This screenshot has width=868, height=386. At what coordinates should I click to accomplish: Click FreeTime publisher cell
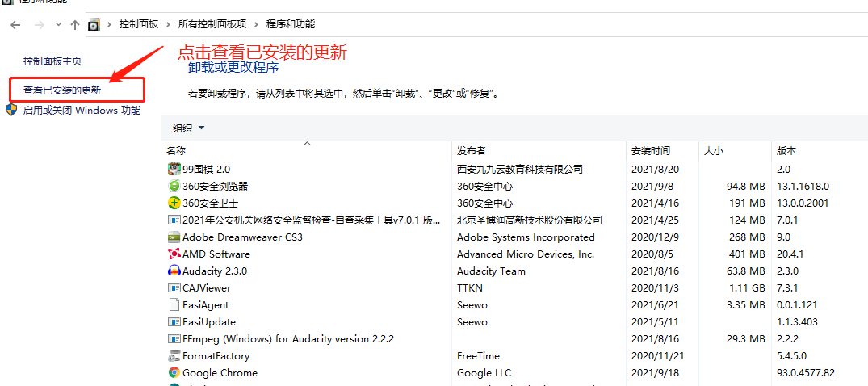pyautogui.click(x=478, y=356)
